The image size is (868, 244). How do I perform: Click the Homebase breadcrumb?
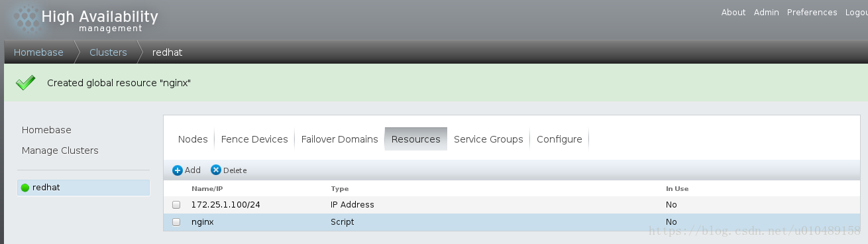(x=38, y=52)
